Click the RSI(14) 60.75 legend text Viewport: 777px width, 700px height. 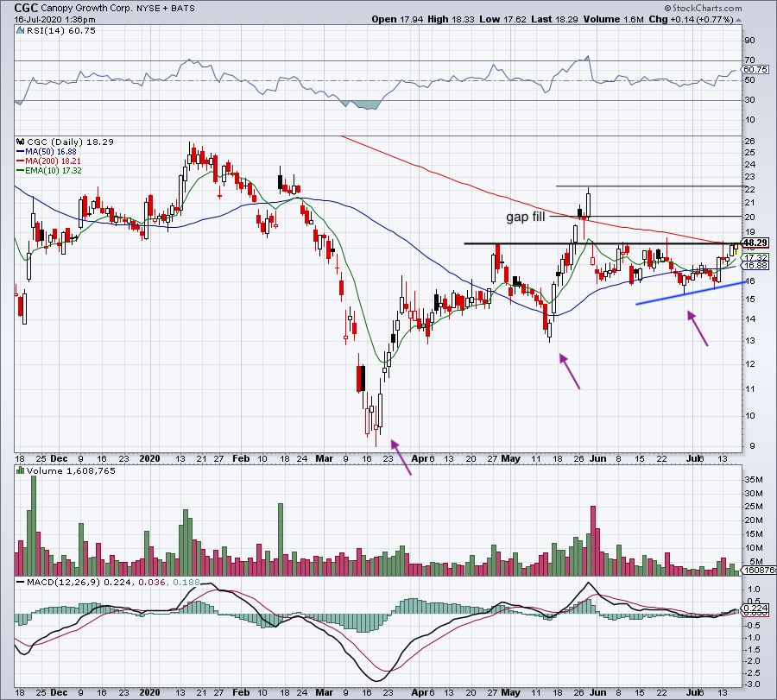61,31
